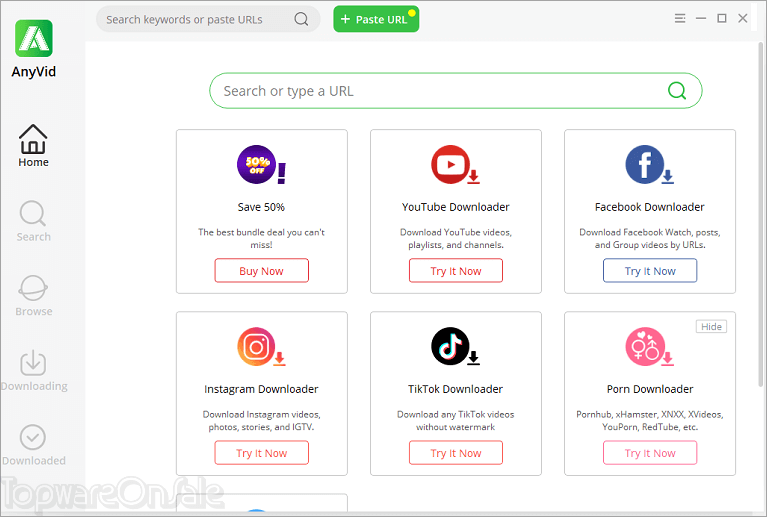Click the pink gender-symbols downloader icon
767x517 pixels.
tap(649, 346)
